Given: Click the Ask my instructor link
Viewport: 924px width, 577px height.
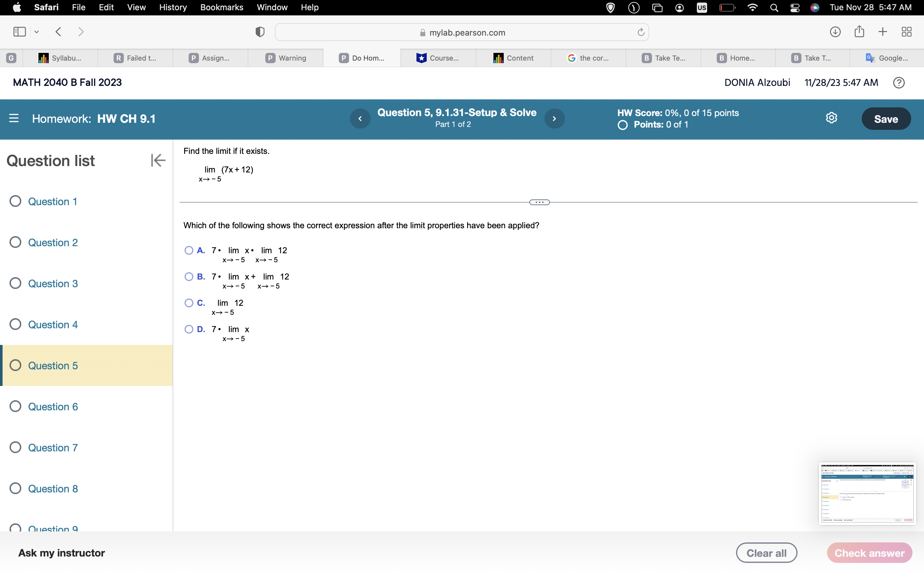Looking at the screenshot, I should pyautogui.click(x=62, y=552).
